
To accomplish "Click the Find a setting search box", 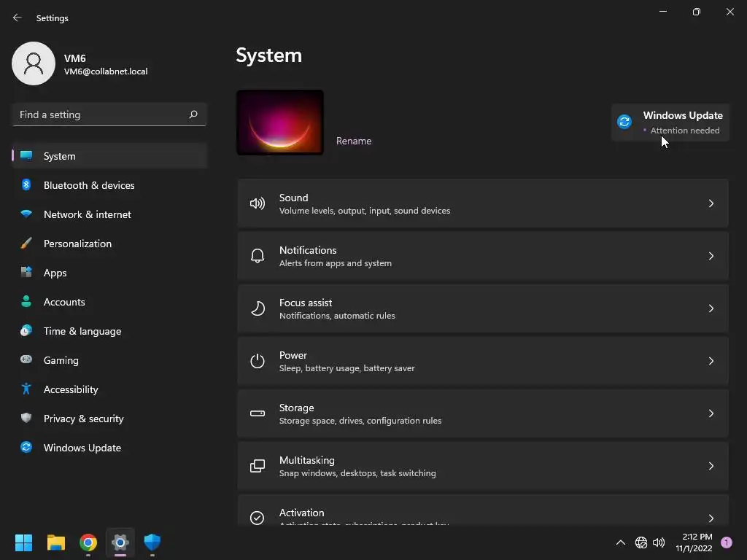I will click(x=109, y=114).
